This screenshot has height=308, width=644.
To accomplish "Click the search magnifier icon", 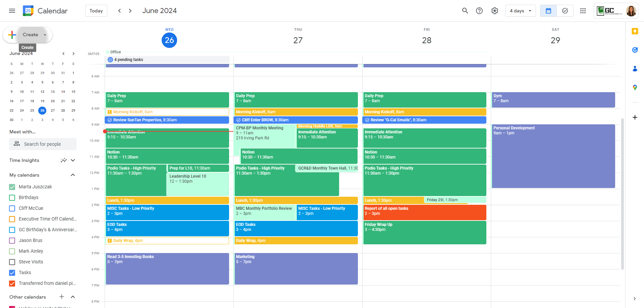I will (465, 11).
